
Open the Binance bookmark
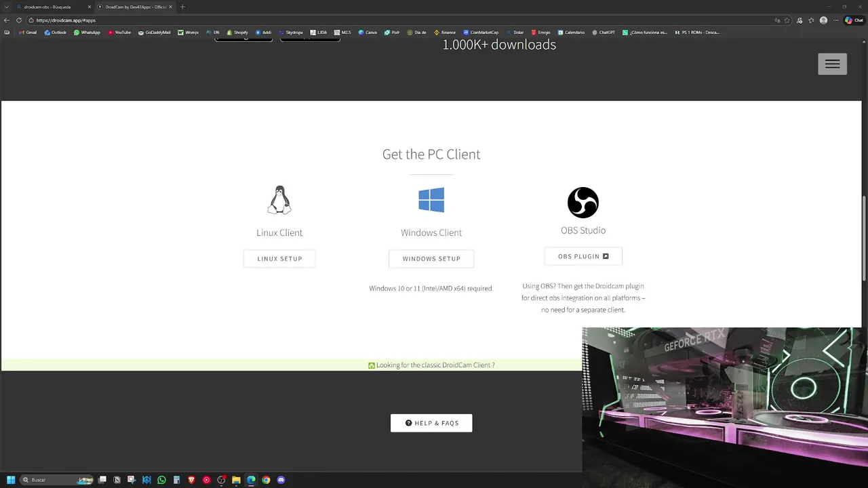(445, 33)
